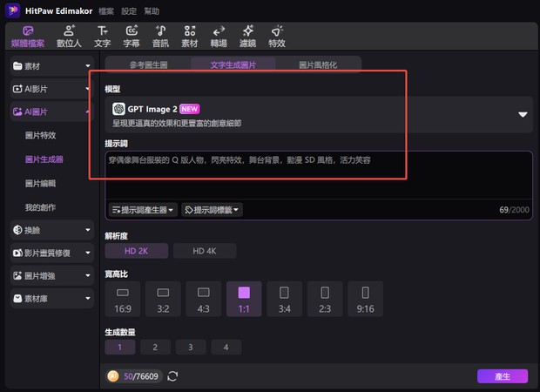Open the 特效 effects tool
Screen dimensions: 540x392
pos(277,37)
